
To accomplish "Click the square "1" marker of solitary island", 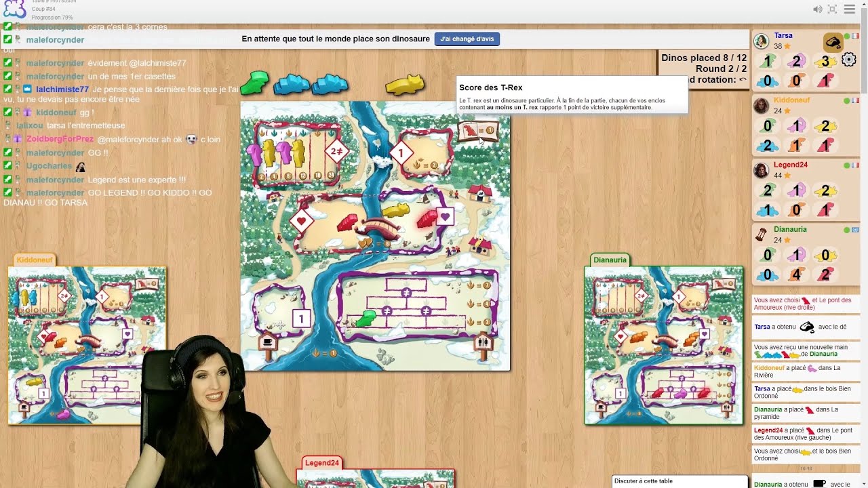I will (302, 318).
